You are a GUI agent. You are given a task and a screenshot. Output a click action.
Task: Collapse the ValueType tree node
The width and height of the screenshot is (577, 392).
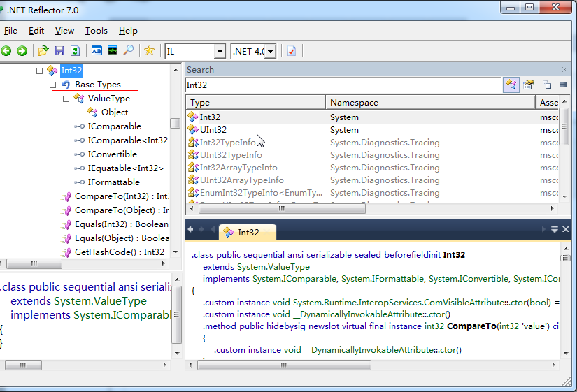[x=66, y=99]
